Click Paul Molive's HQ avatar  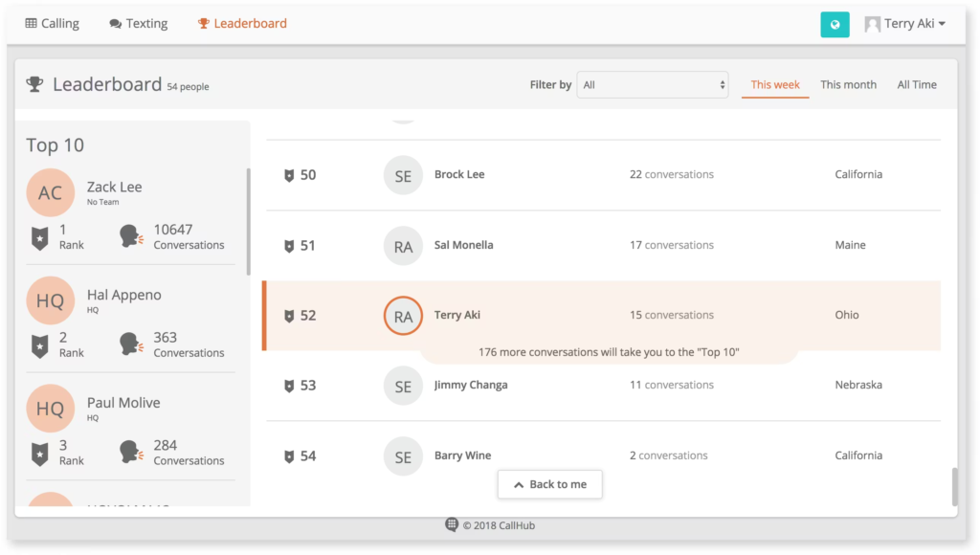point(50,409)
